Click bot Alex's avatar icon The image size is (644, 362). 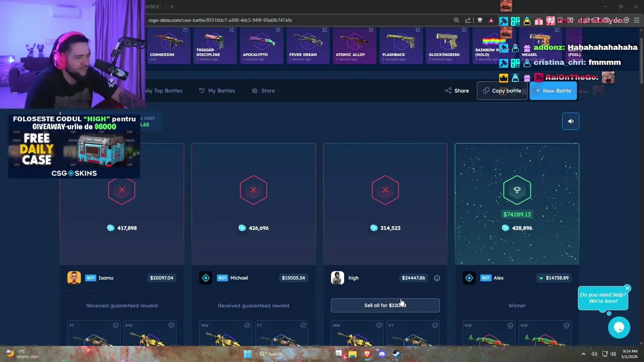click(469, 278)
